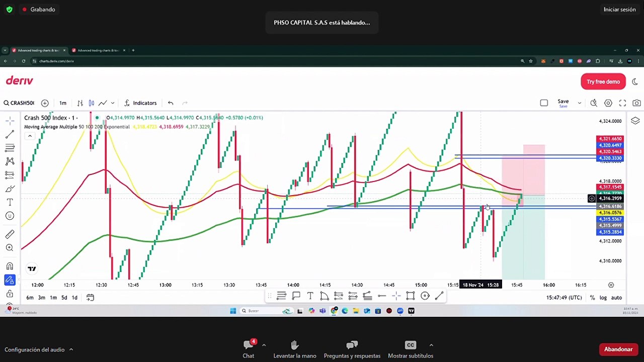Expand the Chat options caret
Screen dimensions: 644x362
coord(264,345)
